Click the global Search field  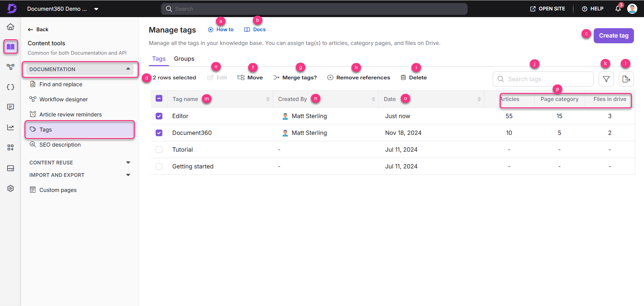coord(314,9)
